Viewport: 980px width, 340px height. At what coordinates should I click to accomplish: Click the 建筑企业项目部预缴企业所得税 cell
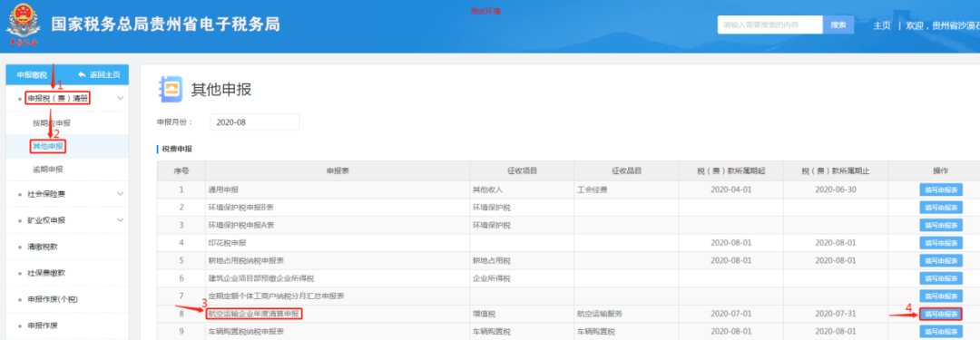click(x=337, y=277)
